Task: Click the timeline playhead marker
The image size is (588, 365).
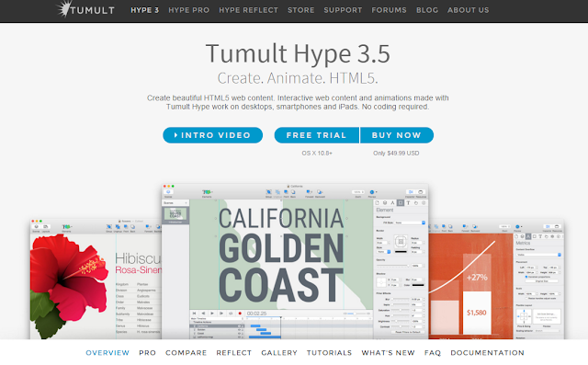Action: click(281, 317)
